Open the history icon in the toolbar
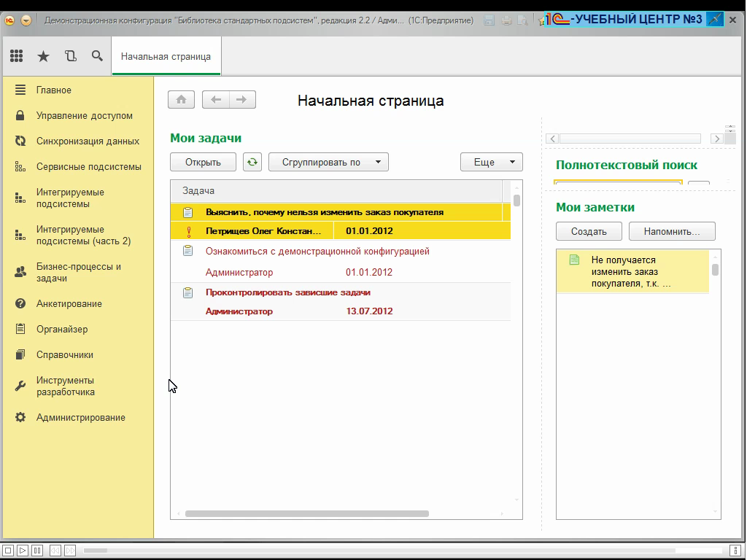Screen dimensions: 747x560 (x=71, y=56)
